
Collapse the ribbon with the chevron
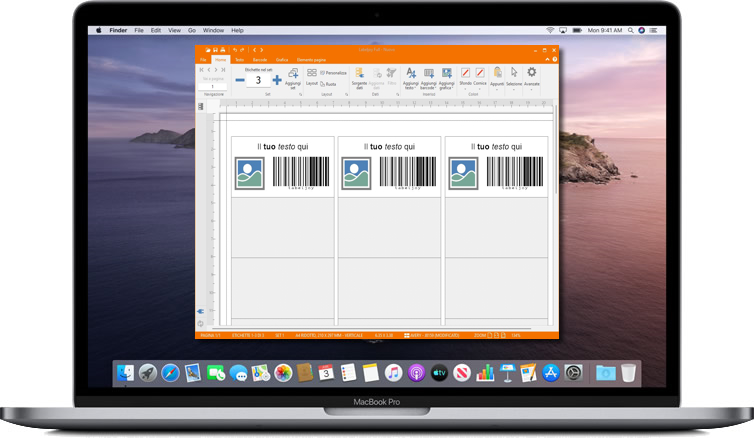tap(547, 59)
